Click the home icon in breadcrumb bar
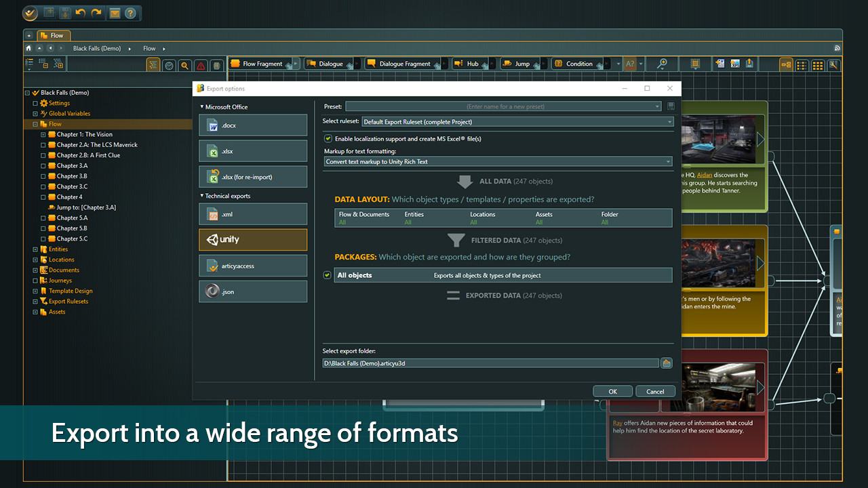 [x=28, y=48]
